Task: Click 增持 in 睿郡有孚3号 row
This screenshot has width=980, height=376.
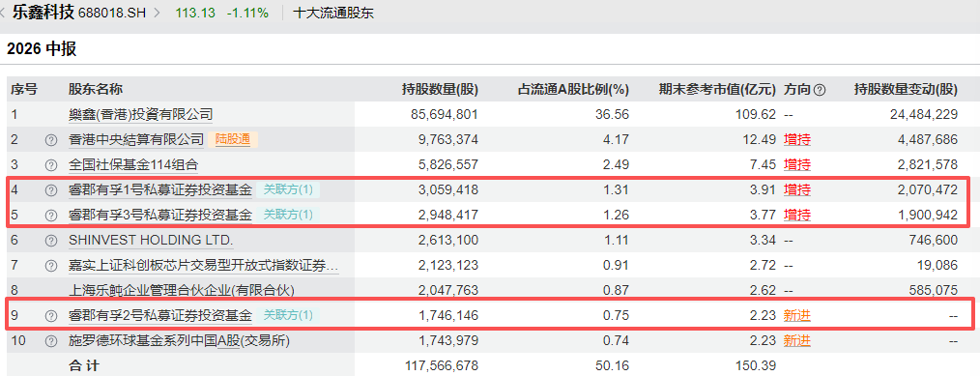Action: coord(797,216)
